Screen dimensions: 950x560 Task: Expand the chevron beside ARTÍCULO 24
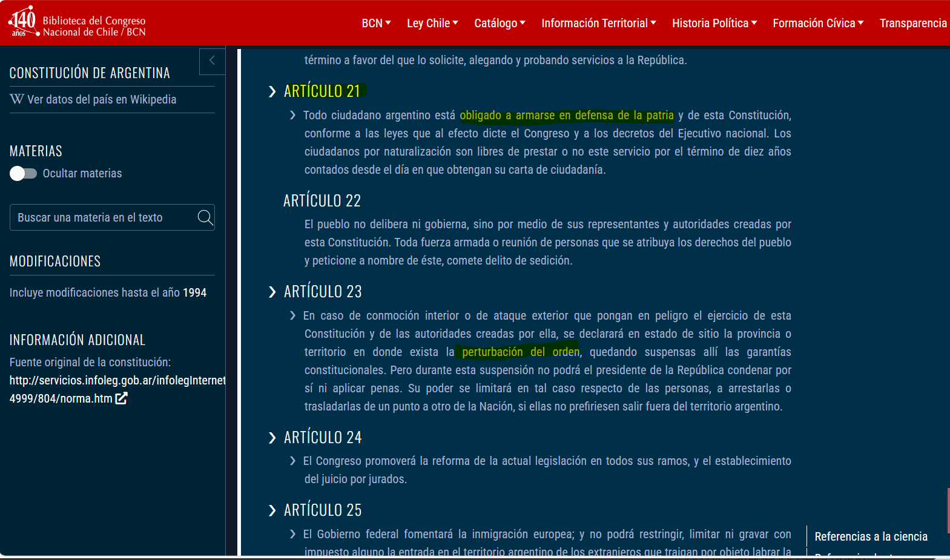tap(272, 438)
